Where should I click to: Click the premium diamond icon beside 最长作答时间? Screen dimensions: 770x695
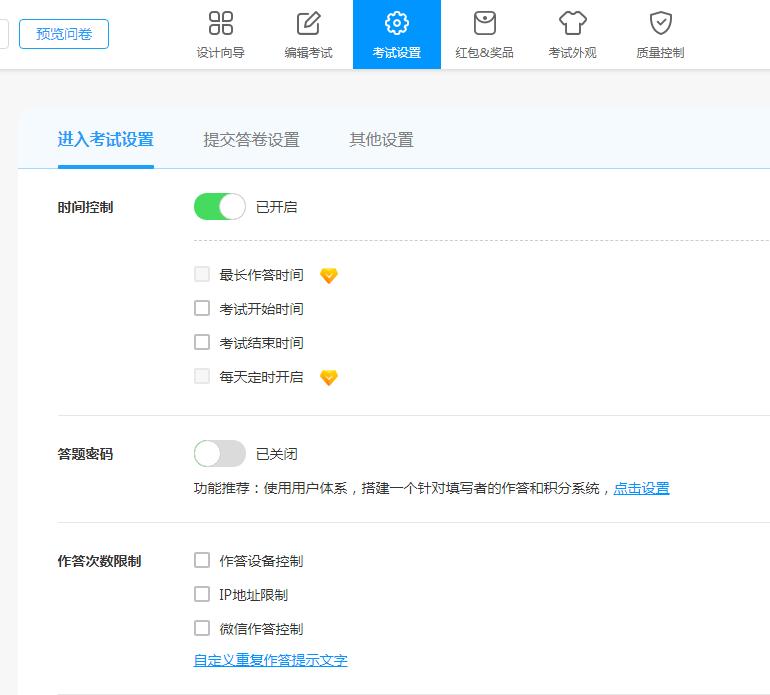(329, 276)
